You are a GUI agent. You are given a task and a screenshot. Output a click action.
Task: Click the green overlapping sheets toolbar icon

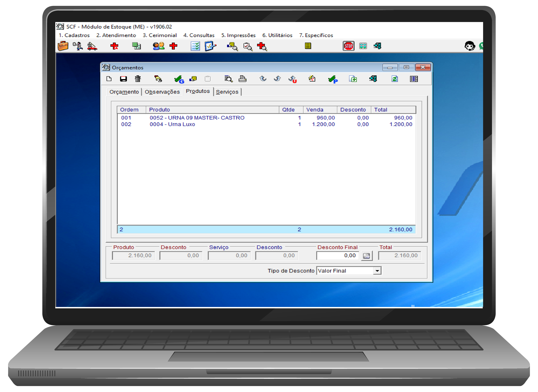[136, 46]
